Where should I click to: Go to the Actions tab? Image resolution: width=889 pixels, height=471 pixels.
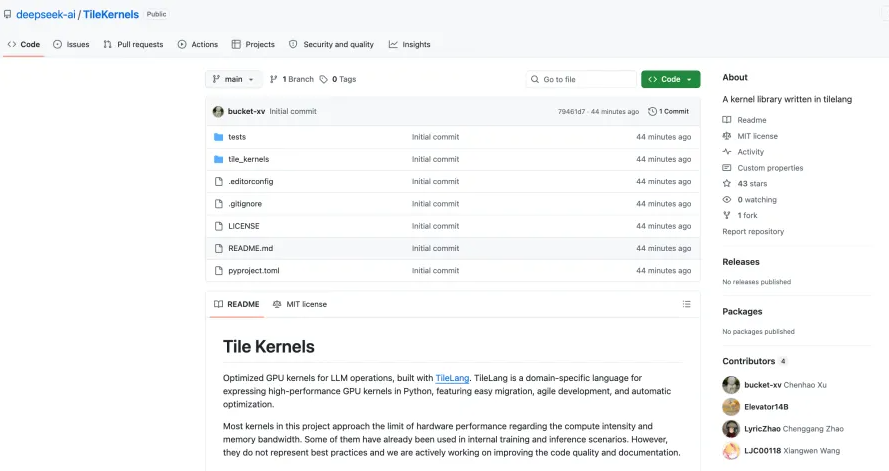point(198,44)
